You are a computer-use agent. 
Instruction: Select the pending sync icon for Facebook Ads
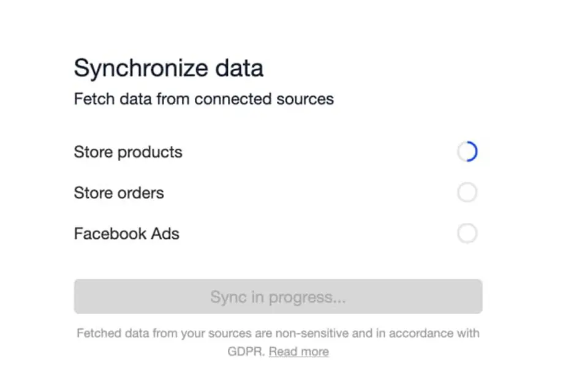pyautogui.click(x=468, y=233)
